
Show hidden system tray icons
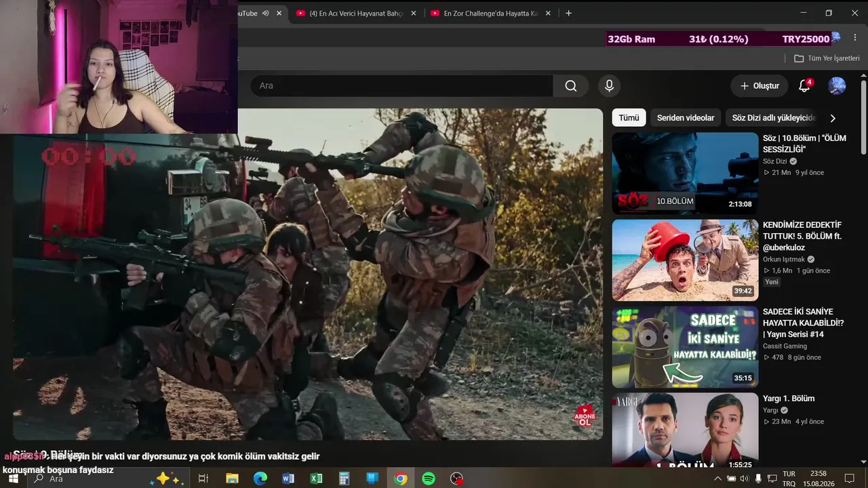point(717,479)
